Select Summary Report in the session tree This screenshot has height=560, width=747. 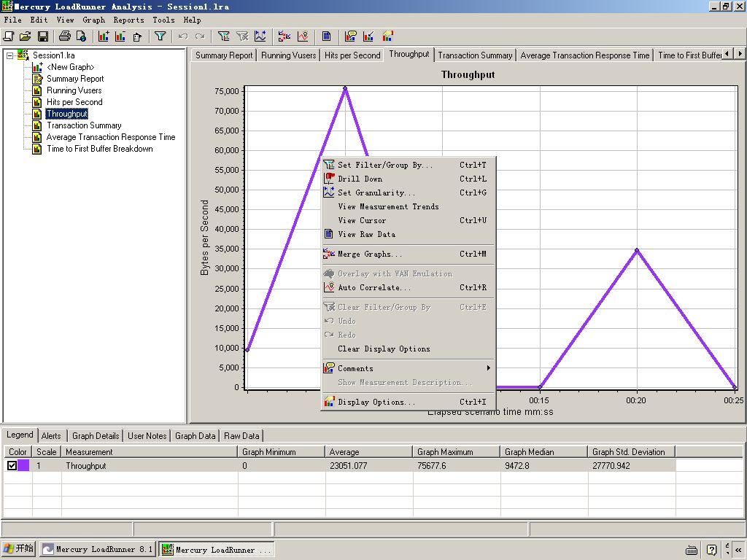[x=75, y=79]
